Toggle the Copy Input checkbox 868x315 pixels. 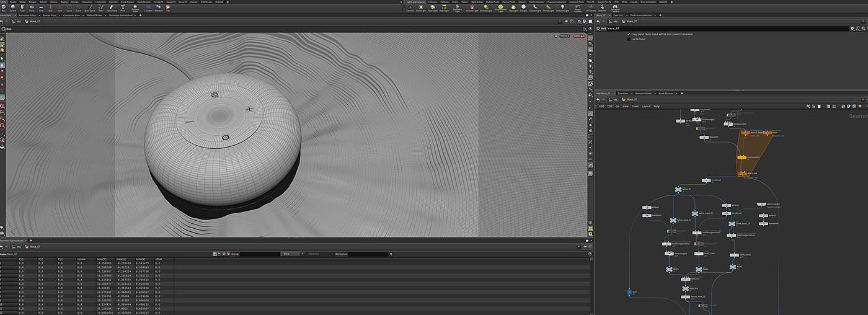629,34
